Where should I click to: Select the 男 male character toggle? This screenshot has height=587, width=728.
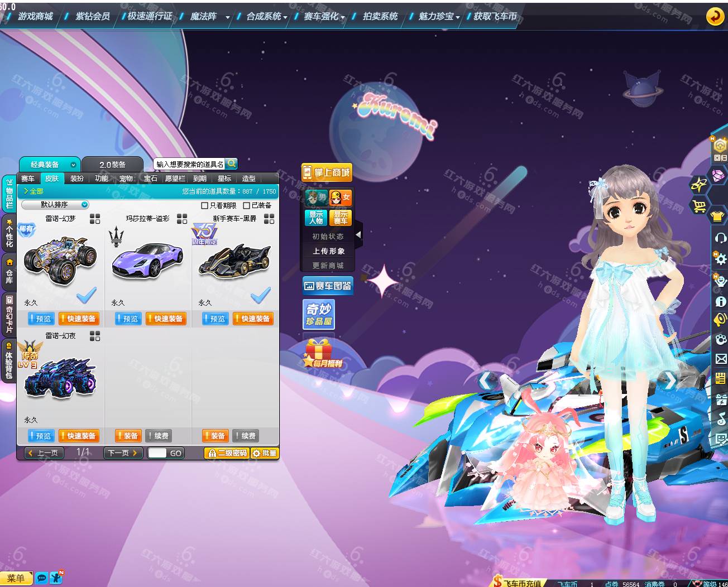tap(316, 198)
